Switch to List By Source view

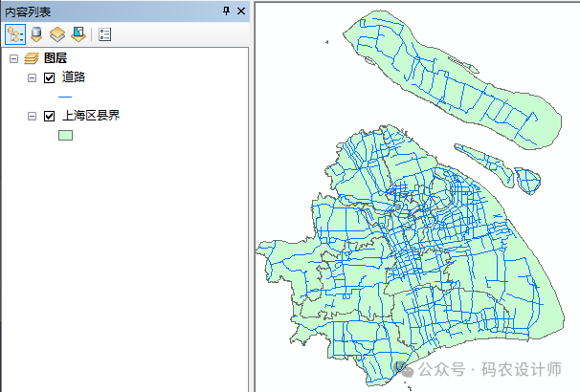coord(35,34)
